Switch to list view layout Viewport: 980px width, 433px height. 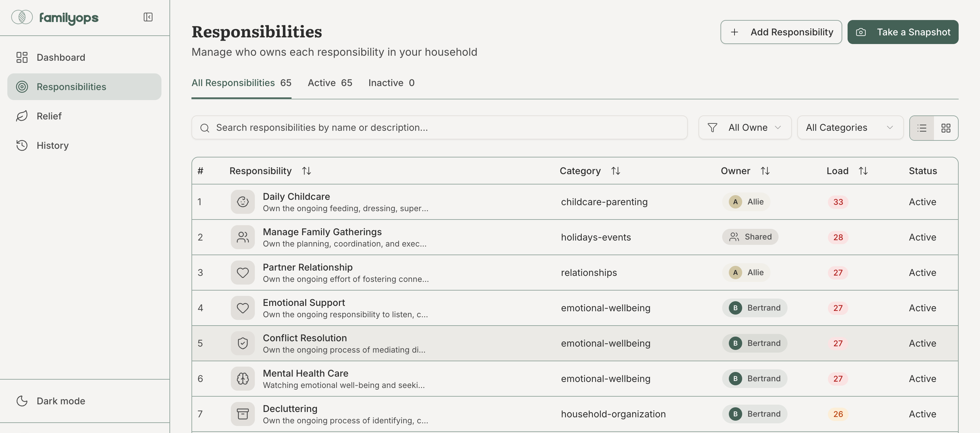922,128
